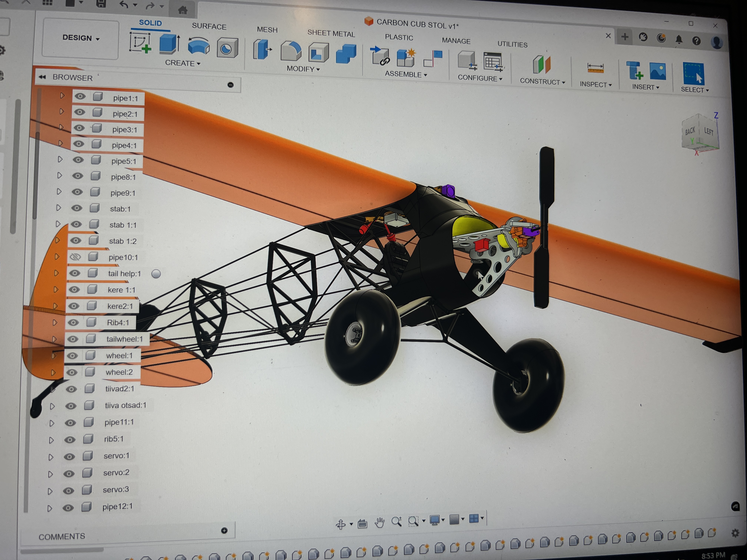Collapse the BROWSER panel with arrows
The width and height of the screenshot is (747, 560).
(42, 77)
